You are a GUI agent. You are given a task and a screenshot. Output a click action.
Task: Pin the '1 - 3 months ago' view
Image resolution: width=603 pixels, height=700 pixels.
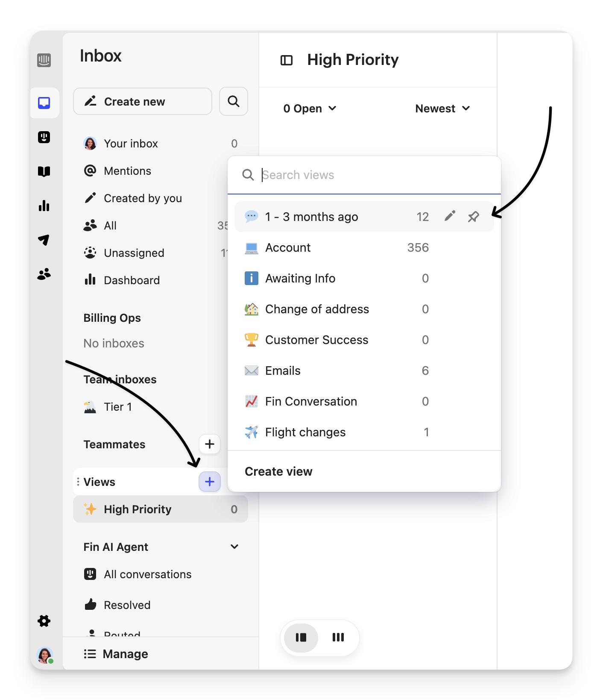[473, 217]
